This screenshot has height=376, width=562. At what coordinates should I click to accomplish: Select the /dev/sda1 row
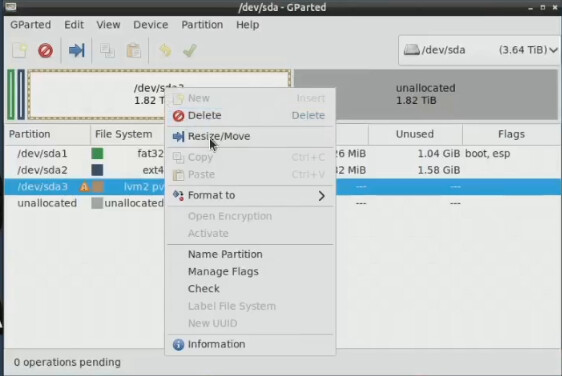[283, 153]
